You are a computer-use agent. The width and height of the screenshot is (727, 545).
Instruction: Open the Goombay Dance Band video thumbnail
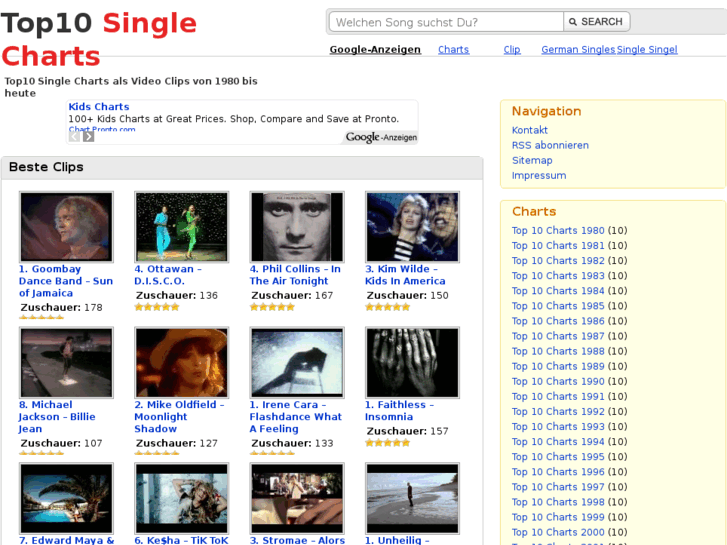click(66, 227)
